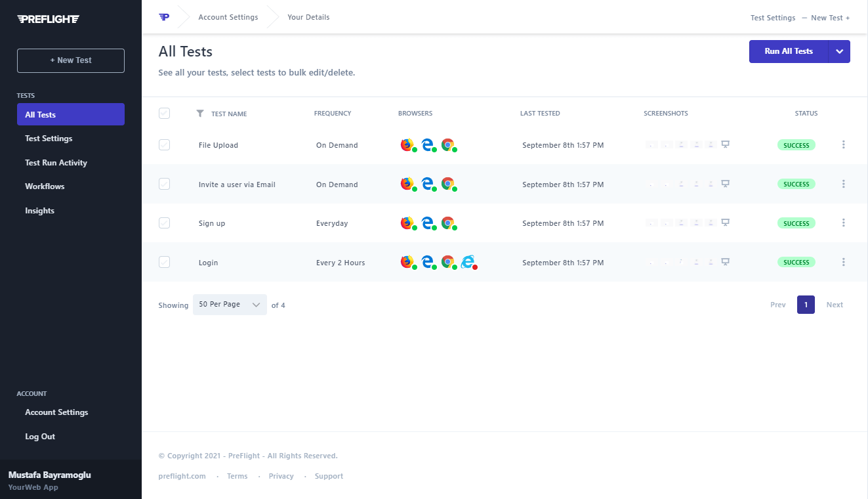Select all tests using the header checkbox
The width and height of the screenshot is (868, 499).
(164, 113)
